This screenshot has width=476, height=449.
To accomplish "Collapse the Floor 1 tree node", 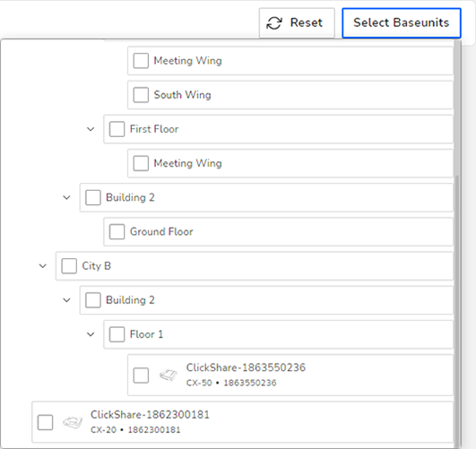I will click(91, 334).
